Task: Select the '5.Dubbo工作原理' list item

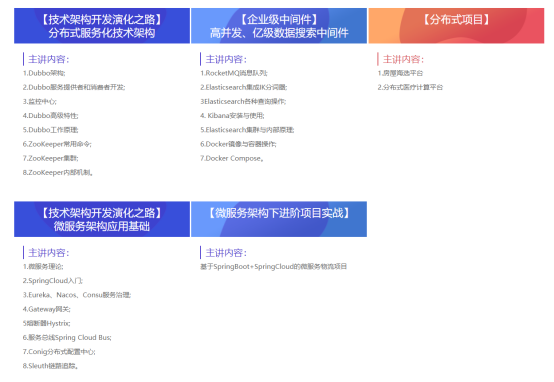Action: (51, 130)
